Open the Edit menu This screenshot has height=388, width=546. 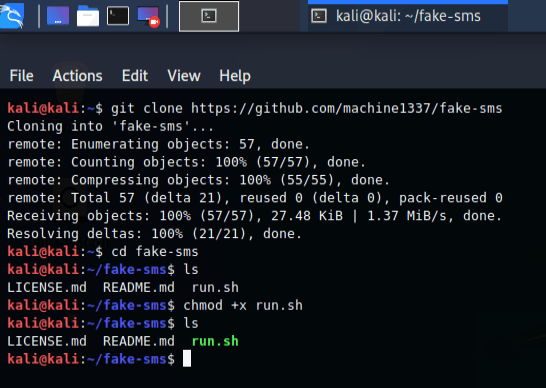click(x=135, y=76)
